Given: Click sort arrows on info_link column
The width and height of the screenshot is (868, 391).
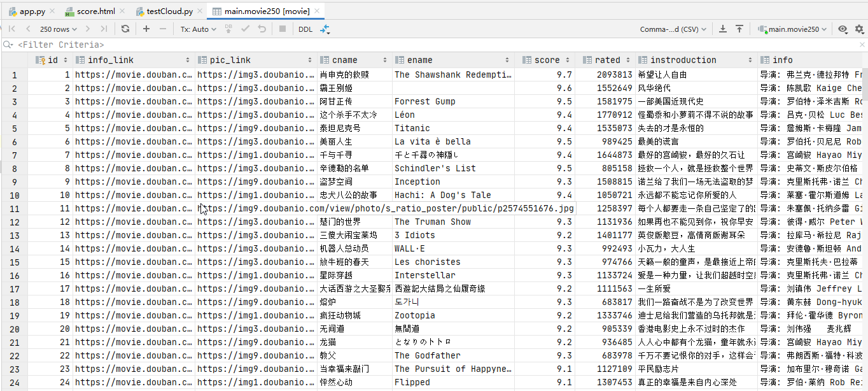Looking at the screenshot, I should point(188,60).
